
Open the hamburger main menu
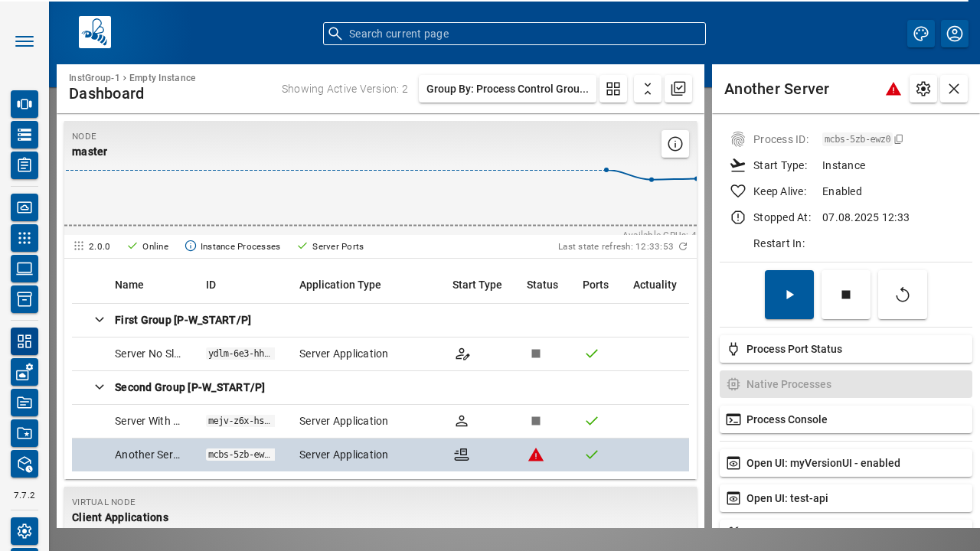24,41
